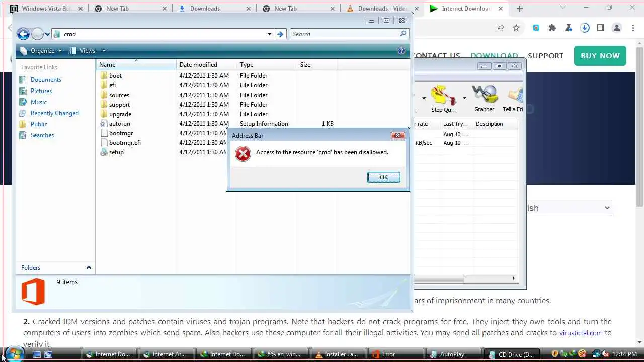The width and height of the screenshot is (644, 362).
Task: Close the Address Bar error dialog
Action: pyautogui.click(x=397, y=135)
